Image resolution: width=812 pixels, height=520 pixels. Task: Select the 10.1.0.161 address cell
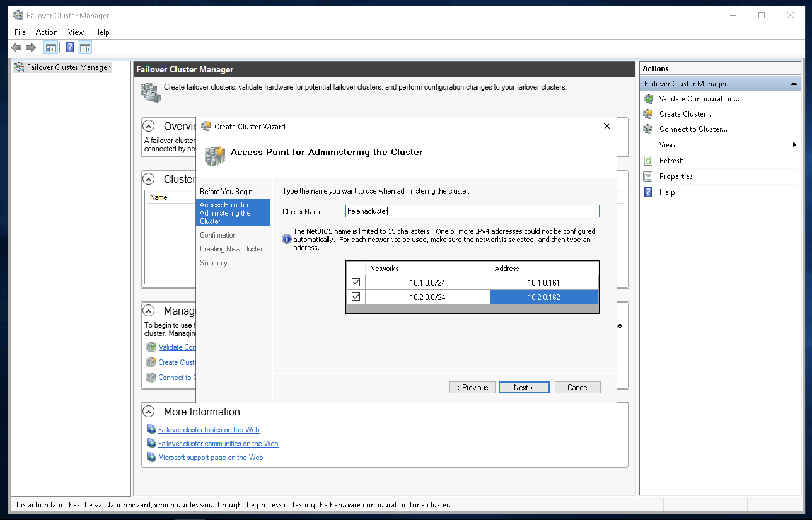544,283
